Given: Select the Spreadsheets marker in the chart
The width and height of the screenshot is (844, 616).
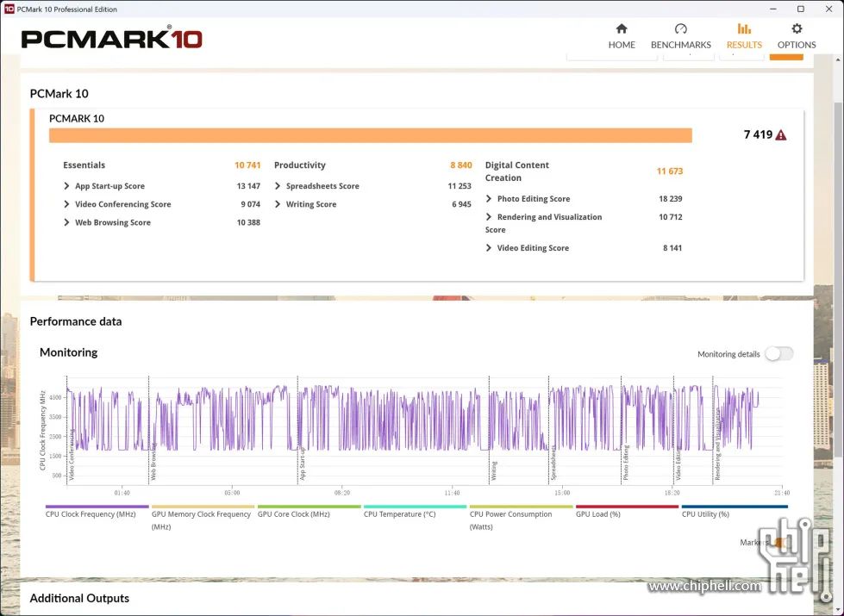Looking at the screenshot, I should point(553,464).
